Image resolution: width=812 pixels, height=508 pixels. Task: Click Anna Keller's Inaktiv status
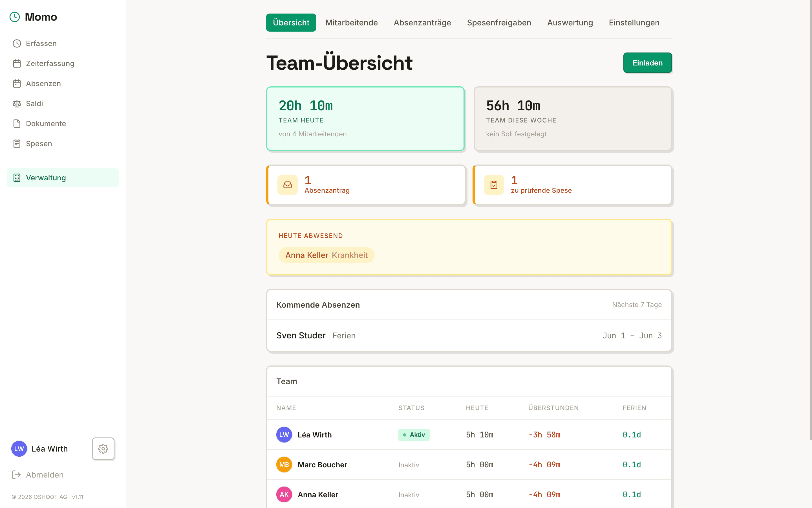click(x=409, y=494)
